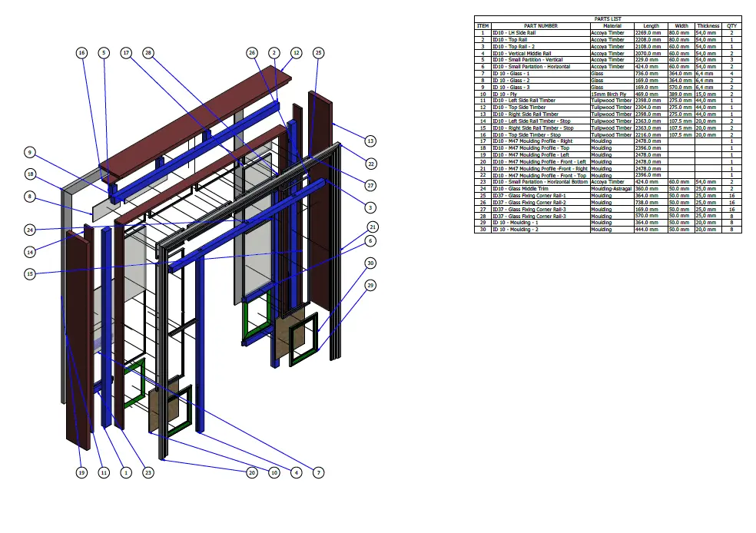Pick balloon callout number 13
Image resolution: width=756 pixels, height=533 pixels.
tap(370, 141)
